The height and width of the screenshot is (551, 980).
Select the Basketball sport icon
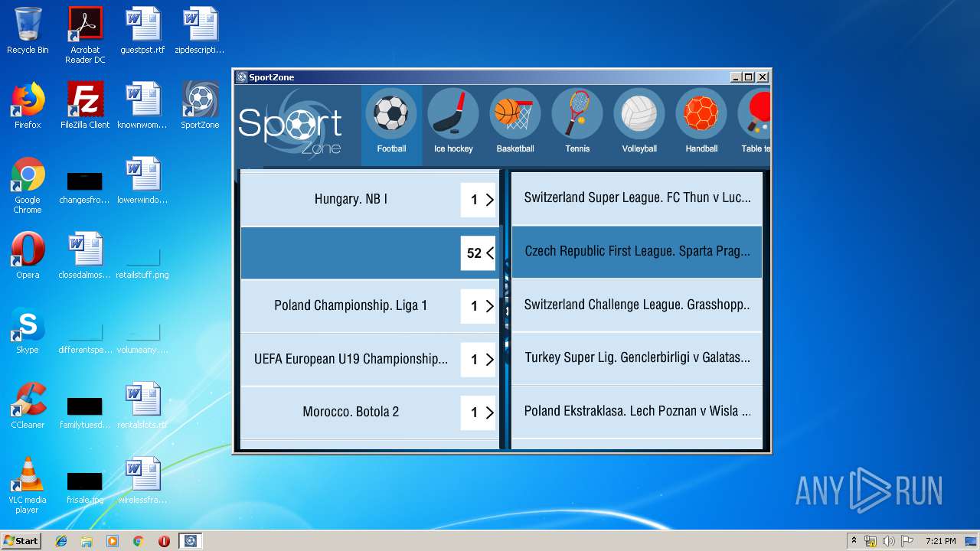click(515, 113)
